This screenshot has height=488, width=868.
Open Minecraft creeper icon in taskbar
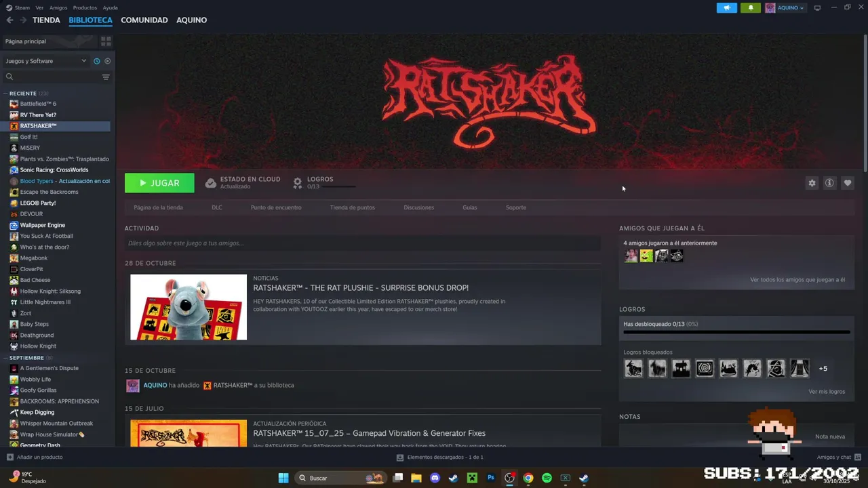tap(472, 478)
